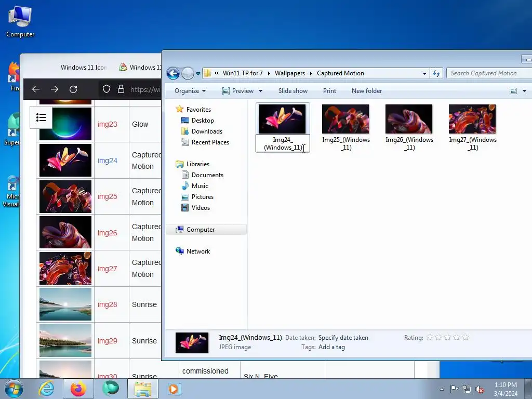Click the Change your view icon
Viewport: 532px width, 399px height.
(x=513, y=91)
